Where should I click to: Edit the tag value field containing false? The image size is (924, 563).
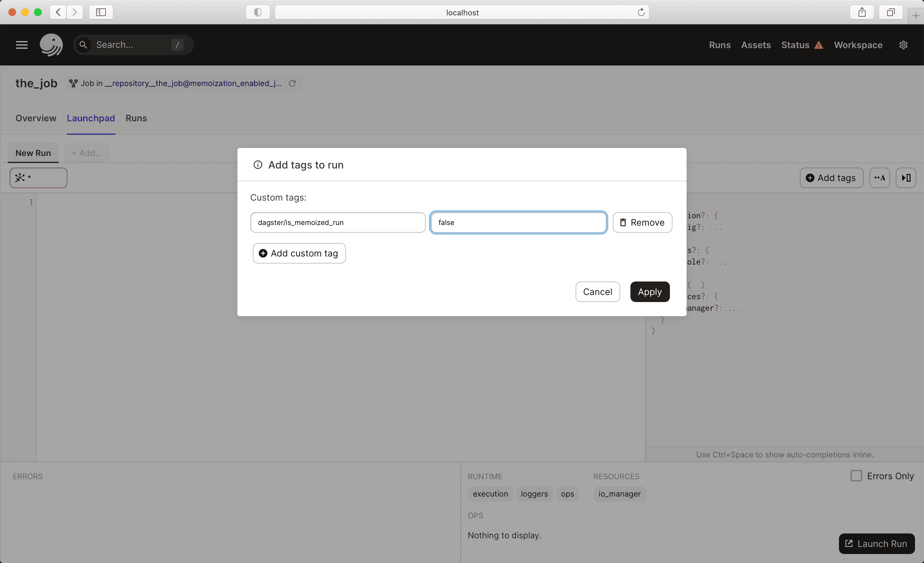click(518, 222)
